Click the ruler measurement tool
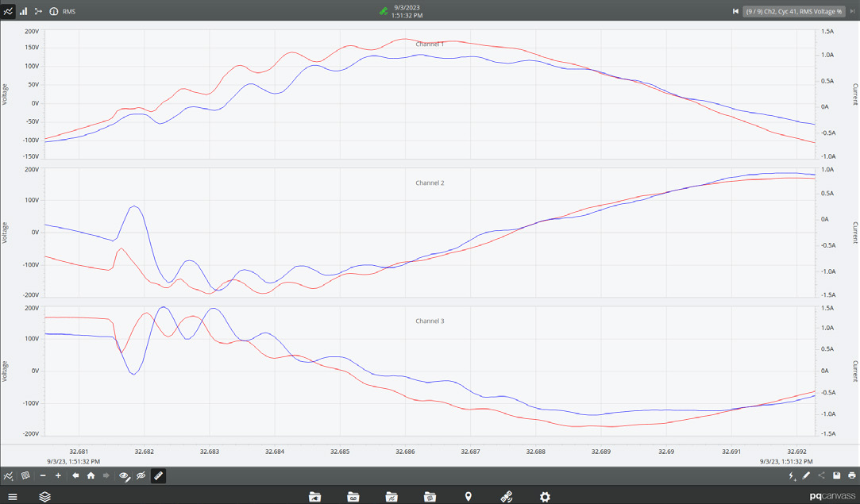Viewport: 860px width, 504px height. point(158,476)
